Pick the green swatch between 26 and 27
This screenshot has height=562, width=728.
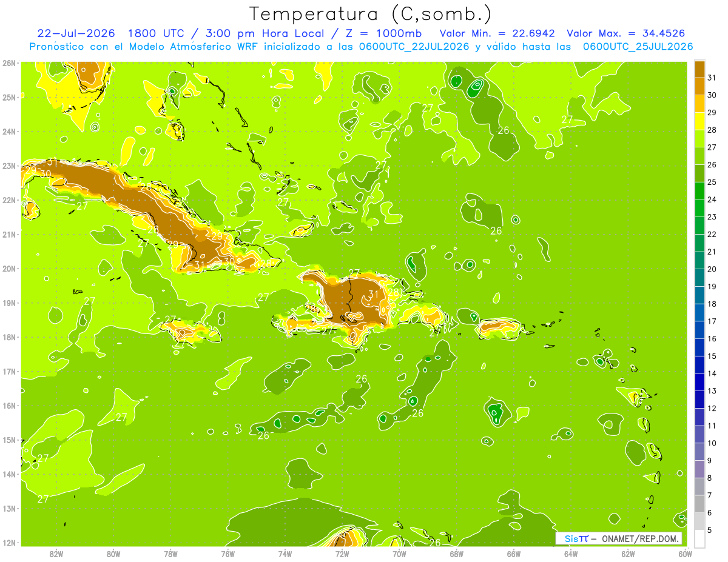699,156
